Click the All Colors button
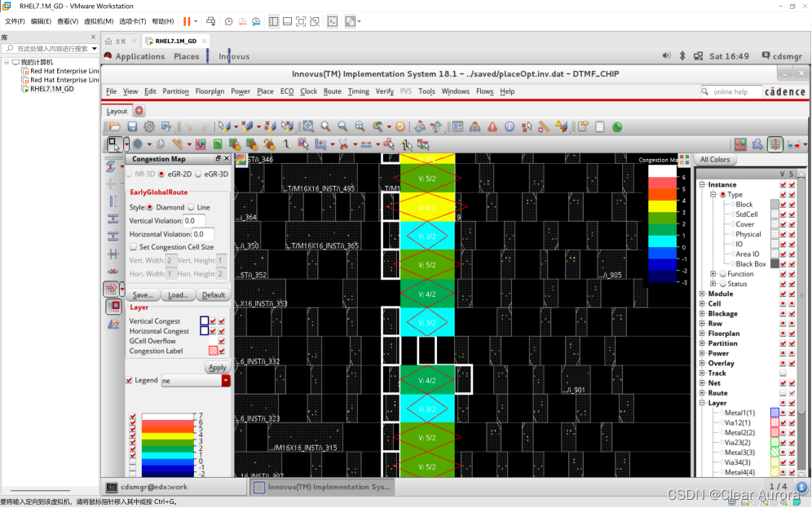Viewport: 812px width, 508px height. 715,160
